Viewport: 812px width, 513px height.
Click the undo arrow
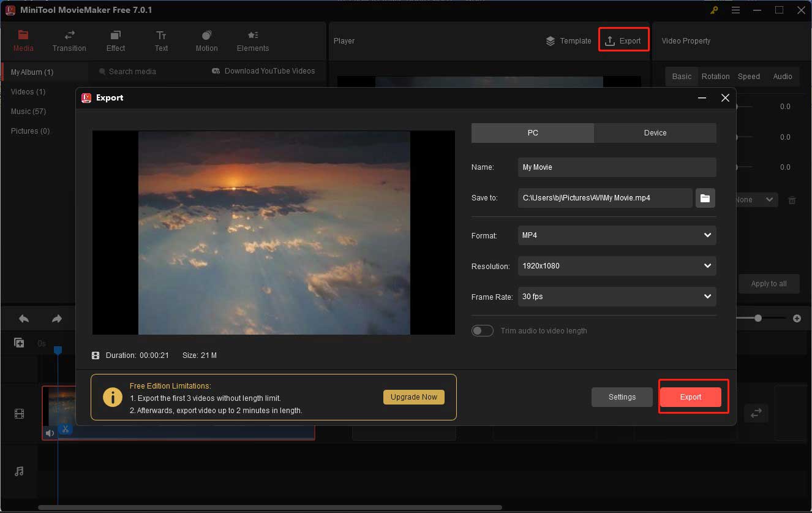coord(23,318)
